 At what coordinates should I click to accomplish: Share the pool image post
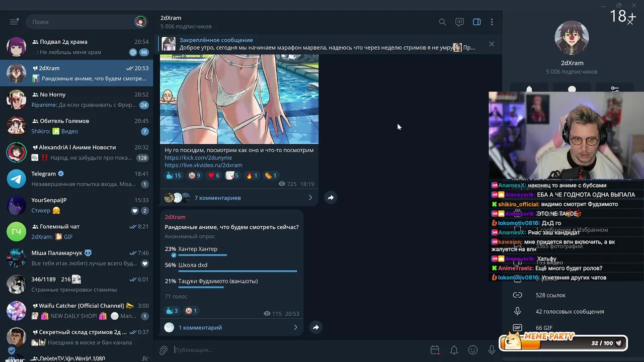[331, 198]
